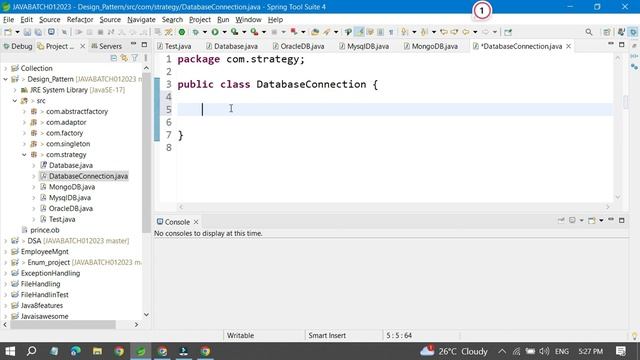Image resolution: width=640 pixels, height=360 pixels.
Task: Click the green Run toolbar button
Action: click(x=215, y=32)
